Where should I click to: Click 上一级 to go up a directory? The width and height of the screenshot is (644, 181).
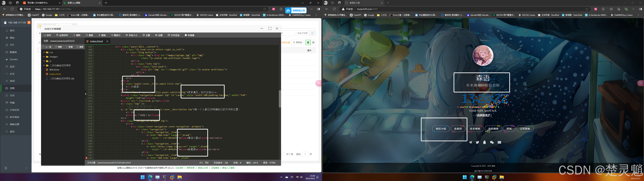[x=47, y=47]
